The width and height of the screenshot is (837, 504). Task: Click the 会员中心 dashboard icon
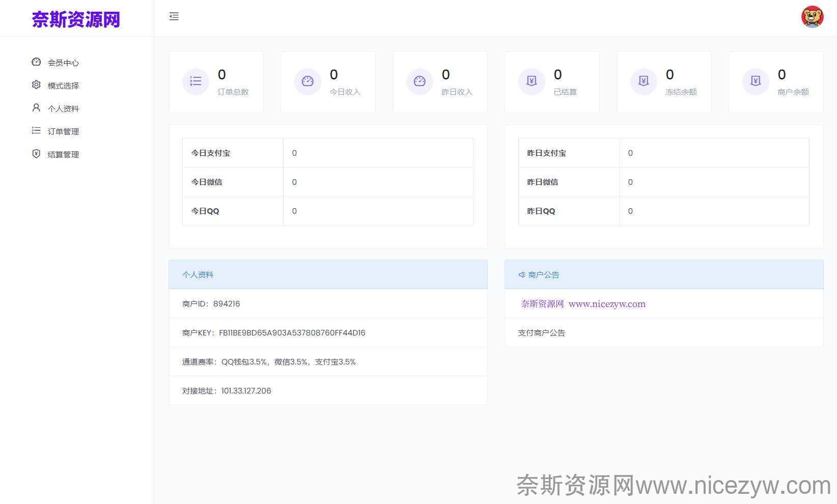tap(36, 62)
